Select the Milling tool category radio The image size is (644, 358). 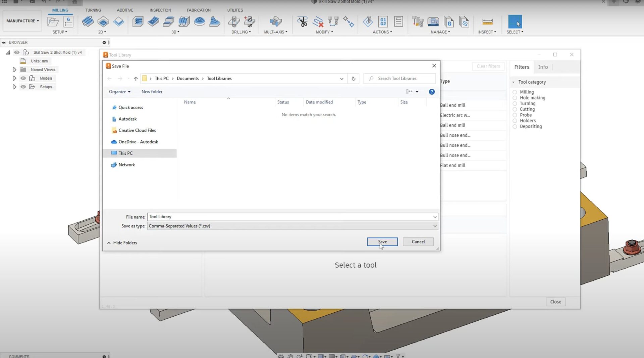(x=515, y=92)
